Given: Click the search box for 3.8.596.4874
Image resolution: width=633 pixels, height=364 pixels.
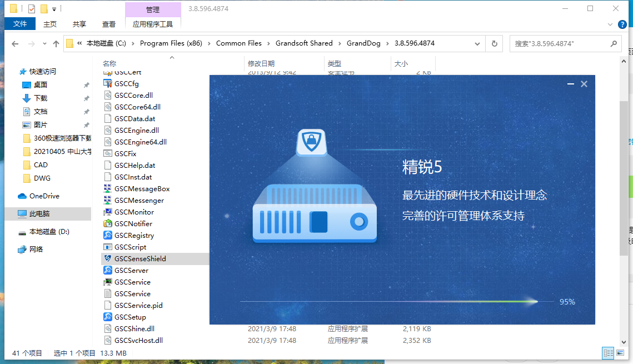Looking at the screenshot, I should click(565, 43).
